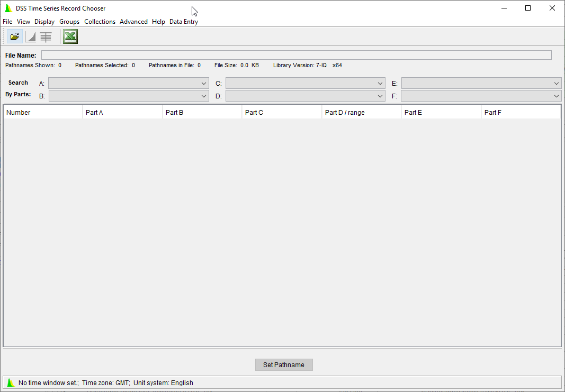Open the Data Entry menu
The width and height of the screenshot is (565, 392).
coord(184,22)
